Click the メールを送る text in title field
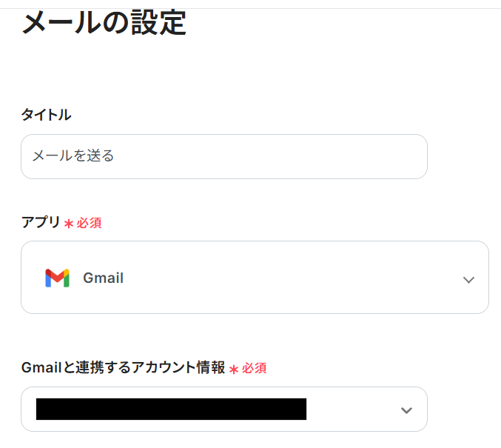 pyautogui.click(x=73, y=156)
